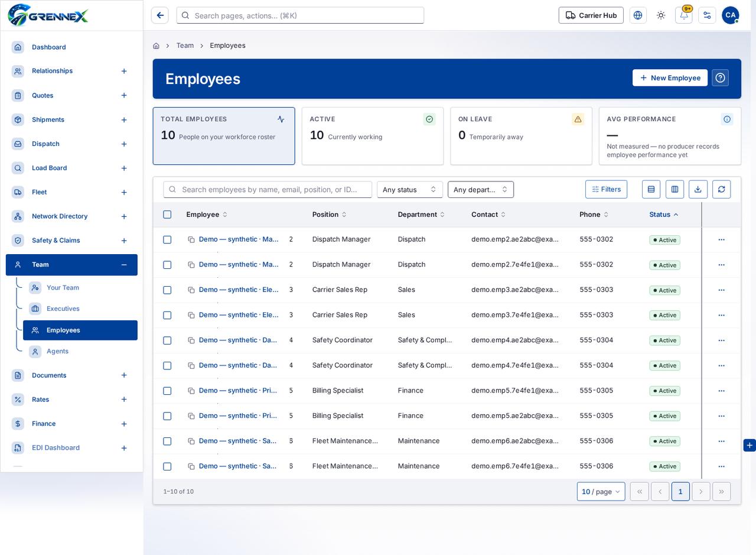Open display settings sliders icon in header
This screenshot has height=555, width=756.
707,15
